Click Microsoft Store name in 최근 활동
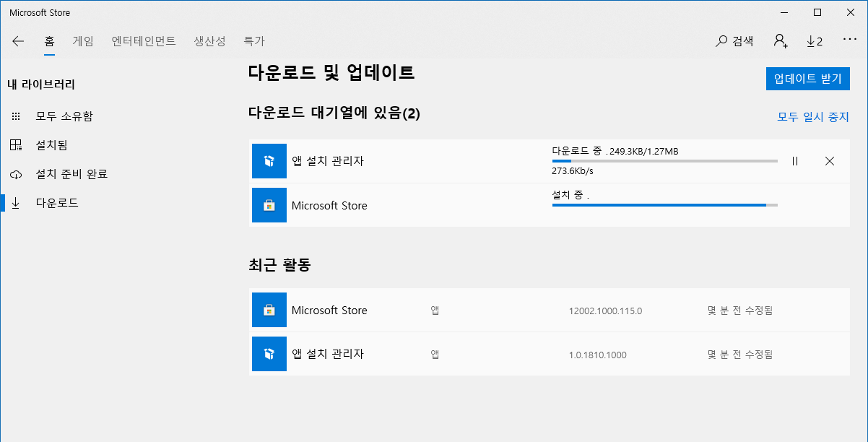This screenshot has height=442, width=868. pyautogui.click(x=329, y=310)
